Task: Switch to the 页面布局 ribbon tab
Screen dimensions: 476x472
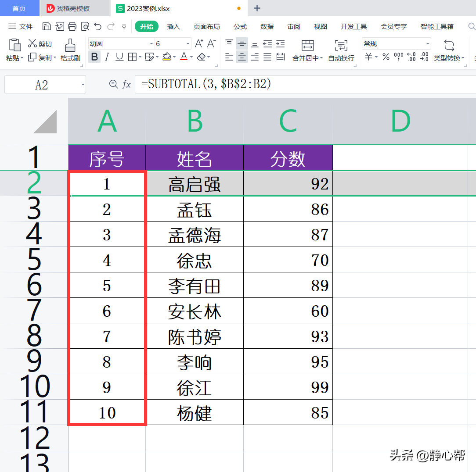Action: tap(207, 27)
